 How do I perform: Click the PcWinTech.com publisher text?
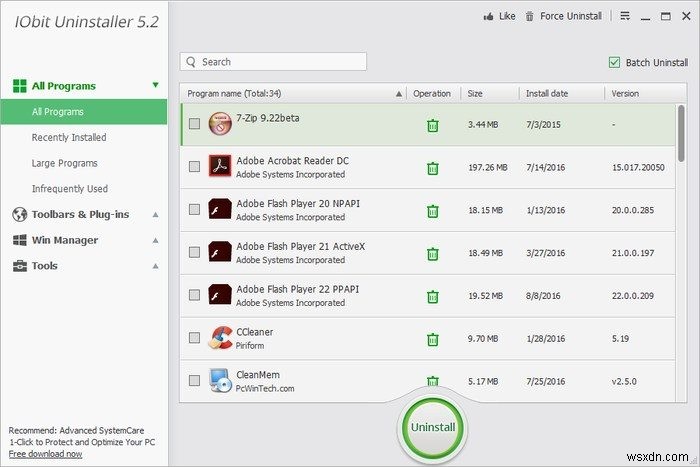point(265,389)
